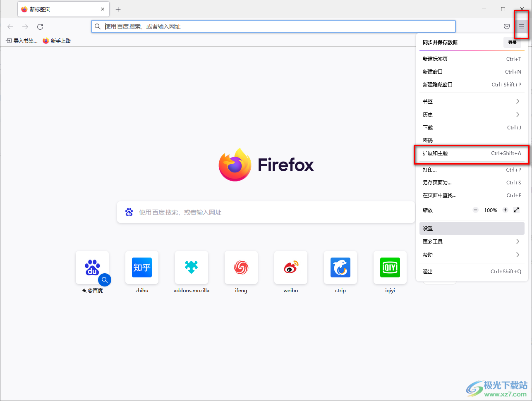Open the Firefox hamburger menu button
This screenshot has height=401, width=532.
[521, 26]
